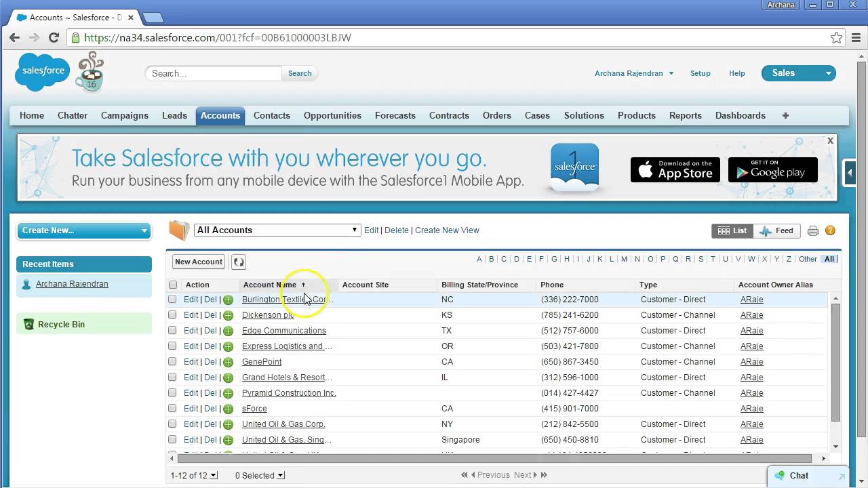Open the printable view printer icon

tap(813, 231)
